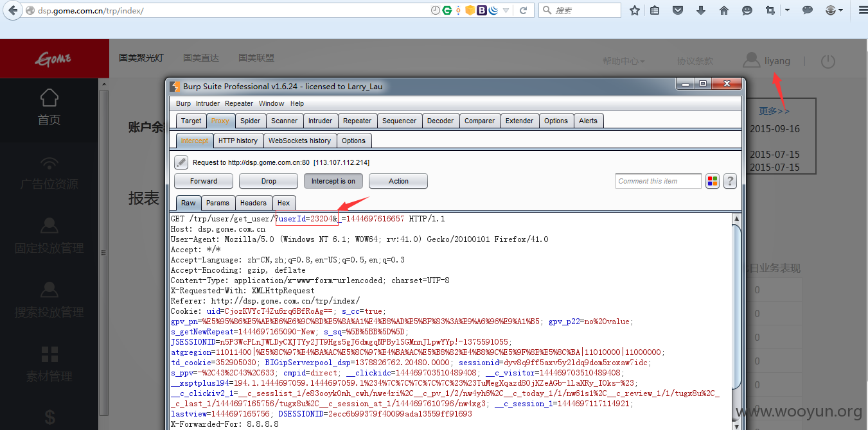868x430 pixels.
Task: Open the Intruder menu in the menu bar
Action: (x=208, y=103)
